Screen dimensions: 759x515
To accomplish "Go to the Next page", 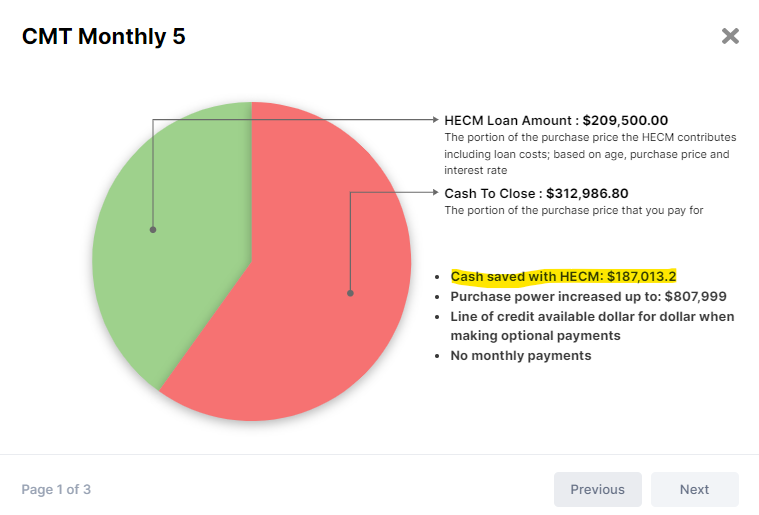I will (x=695, y=489).
